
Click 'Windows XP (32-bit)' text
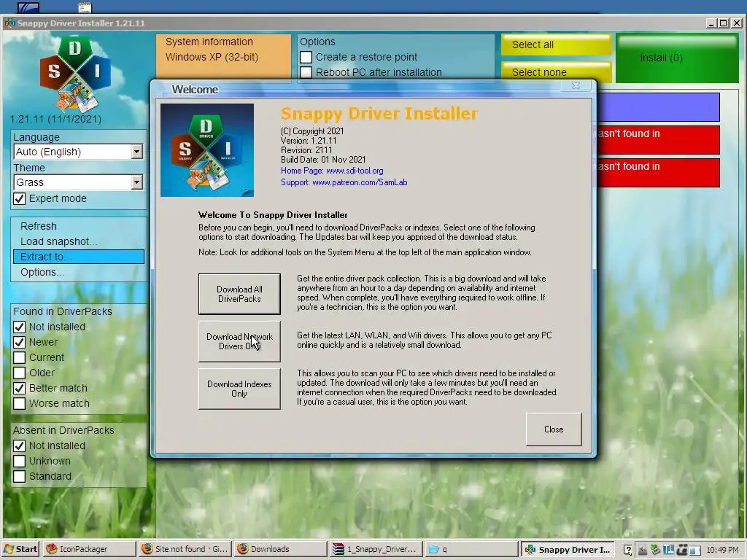click(212, 57)
